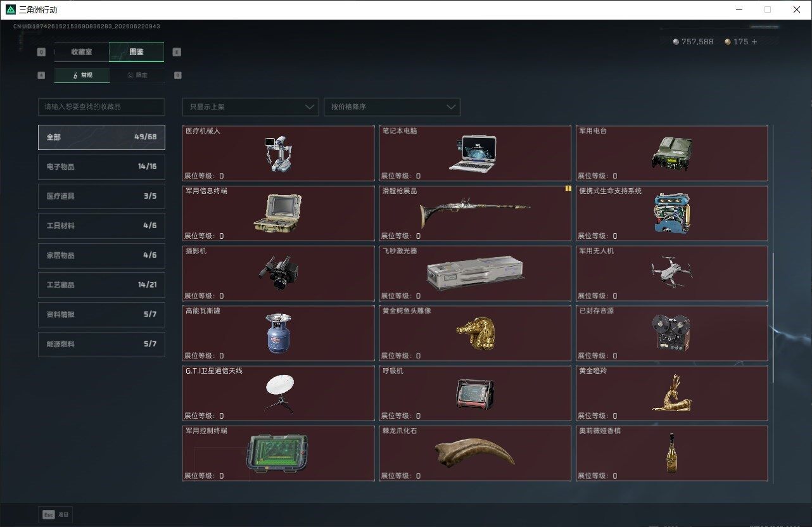Open the 黄金鳄鱼头雕像 statue item
Viewport: 812px width, 527px height.
475,333
